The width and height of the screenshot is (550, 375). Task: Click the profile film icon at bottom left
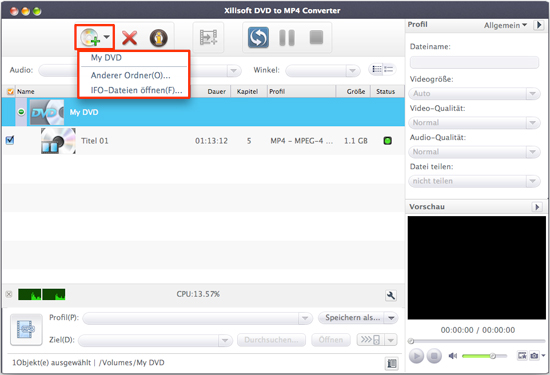pyautogui.click(x=26, y=330)
